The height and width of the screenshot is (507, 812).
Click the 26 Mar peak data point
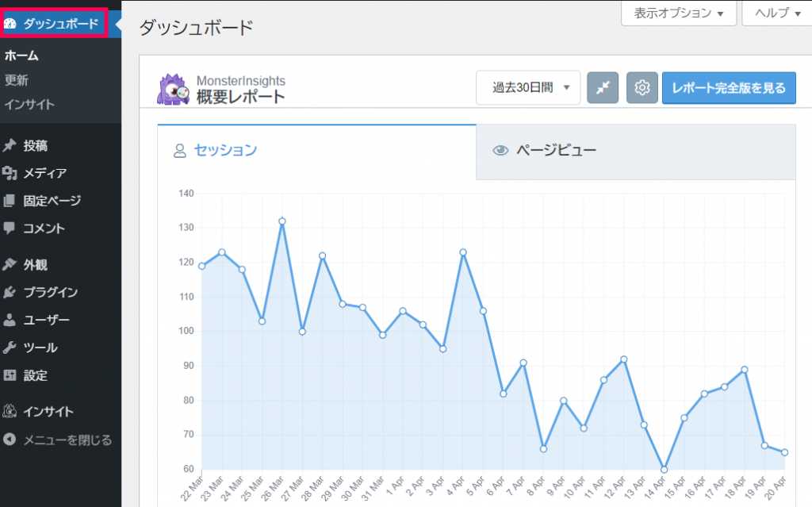pos(282,221)
